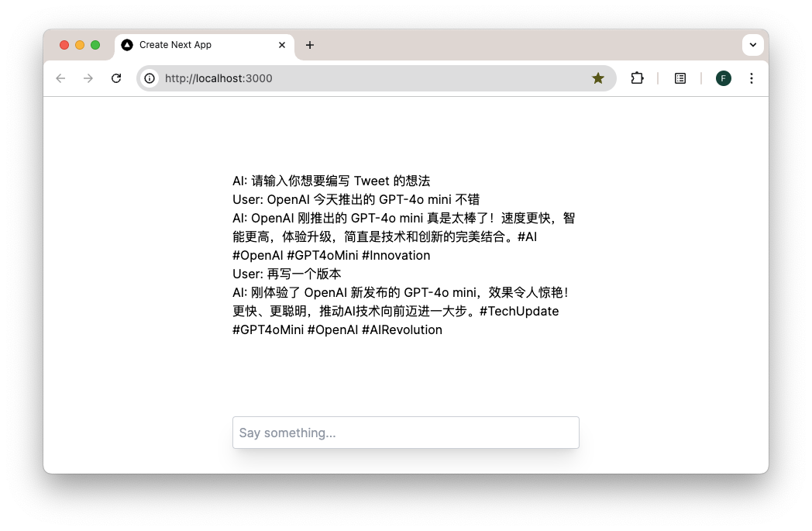Viewport: 812px width, 531px height.
Task: Reload the localhost page
Action: (x=116, y=78)
